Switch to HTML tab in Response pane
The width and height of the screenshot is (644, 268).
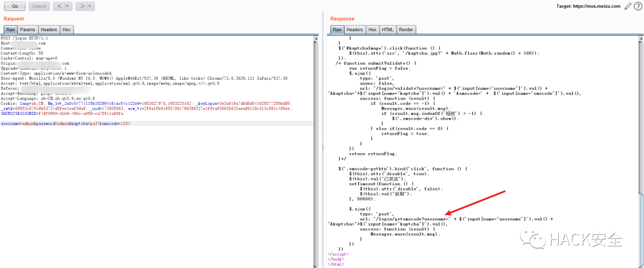click(388, 30)
